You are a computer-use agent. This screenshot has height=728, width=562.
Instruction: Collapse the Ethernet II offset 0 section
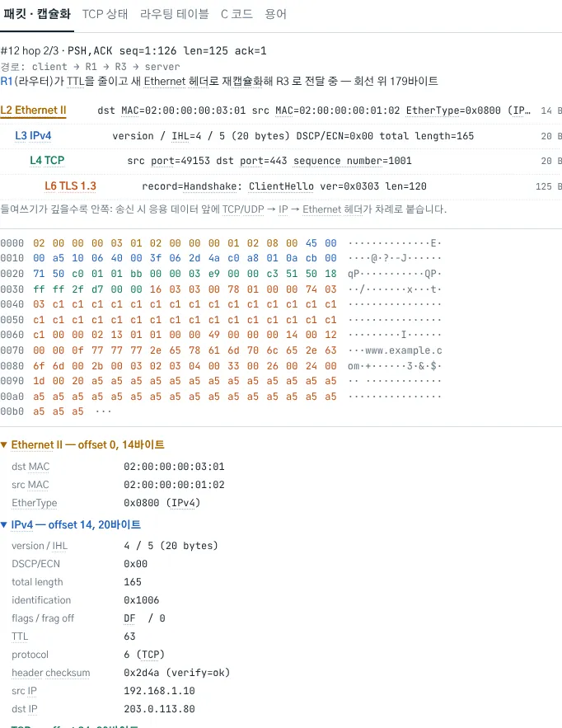[x=82, y=444]
